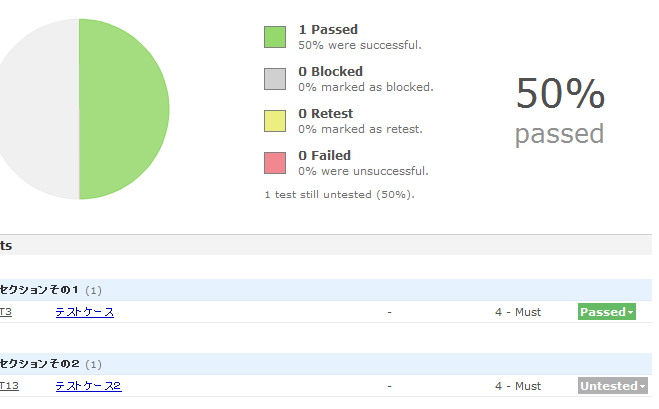Click the 0 Failed legend label
Image resolution: width=659 pixels, height=409 pixels.
(x=324, y=156)
